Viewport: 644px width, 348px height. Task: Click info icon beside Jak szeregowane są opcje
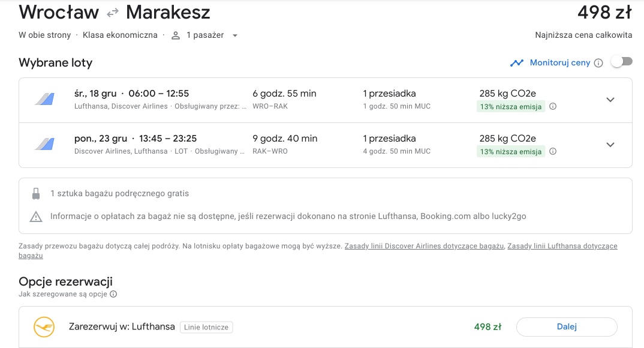pyautogui.click(x=113, y=294)
